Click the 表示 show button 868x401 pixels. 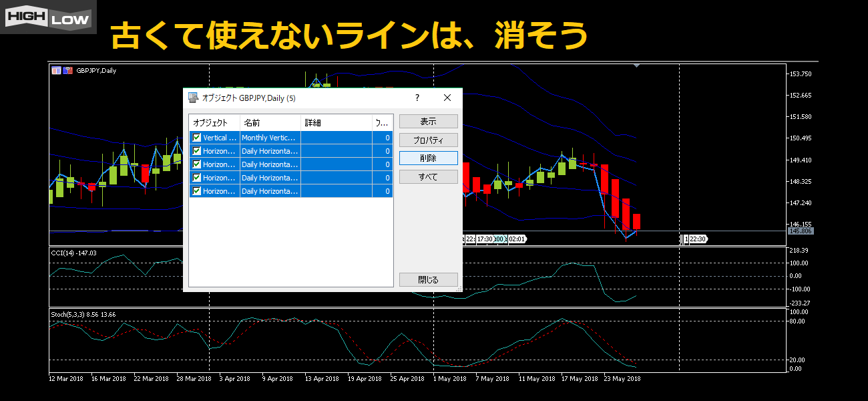[x=428, y=122]
